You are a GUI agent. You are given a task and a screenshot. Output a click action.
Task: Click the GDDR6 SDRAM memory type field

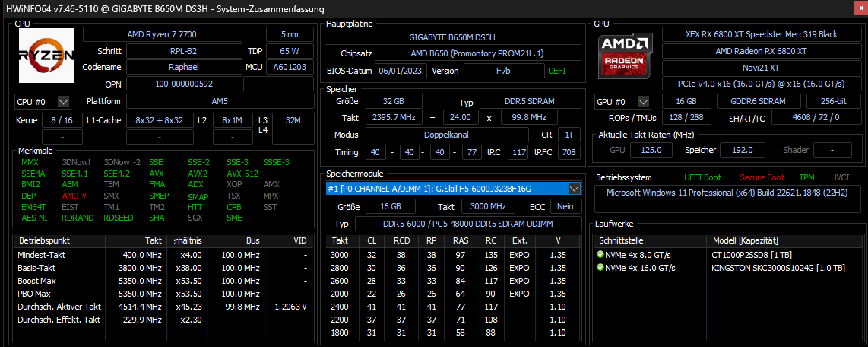click(759, 102)
